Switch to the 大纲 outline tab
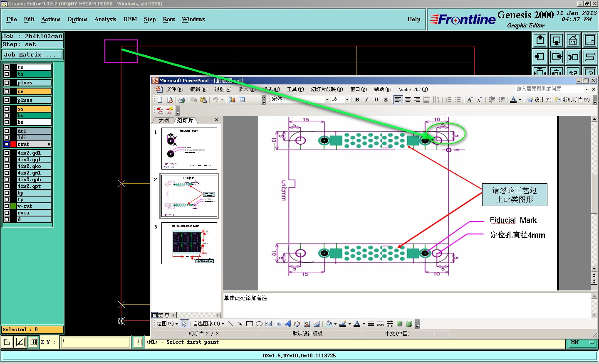The image size is (599, 364). [164, 121]
